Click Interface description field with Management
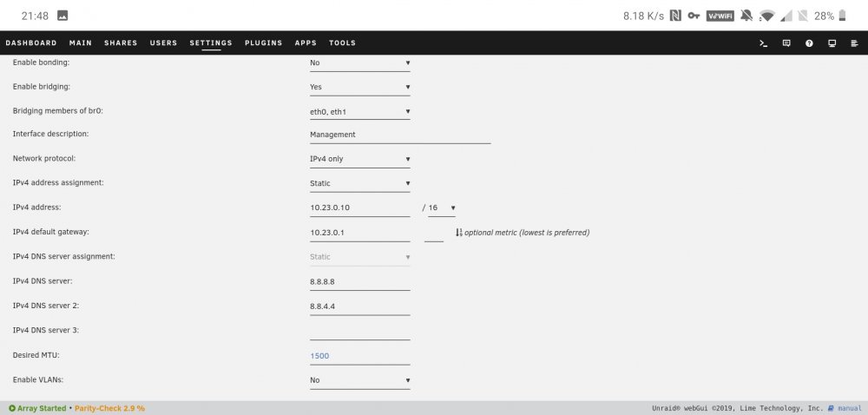868x415 pixels. 400,135
